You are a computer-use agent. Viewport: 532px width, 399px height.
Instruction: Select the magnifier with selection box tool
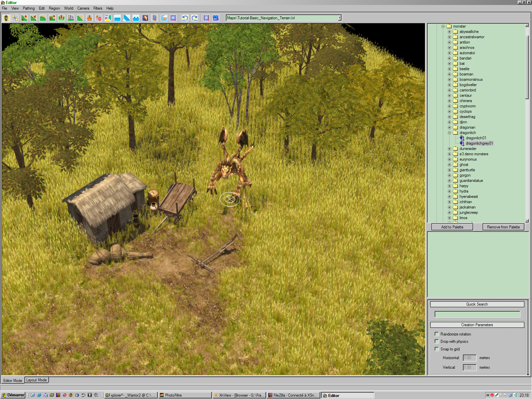tap(173, 18)
